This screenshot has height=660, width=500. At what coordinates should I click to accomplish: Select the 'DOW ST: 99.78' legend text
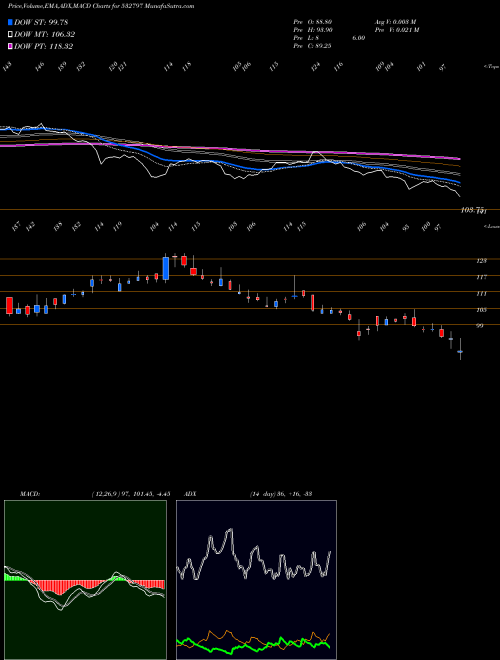click(x=41, y=22)
